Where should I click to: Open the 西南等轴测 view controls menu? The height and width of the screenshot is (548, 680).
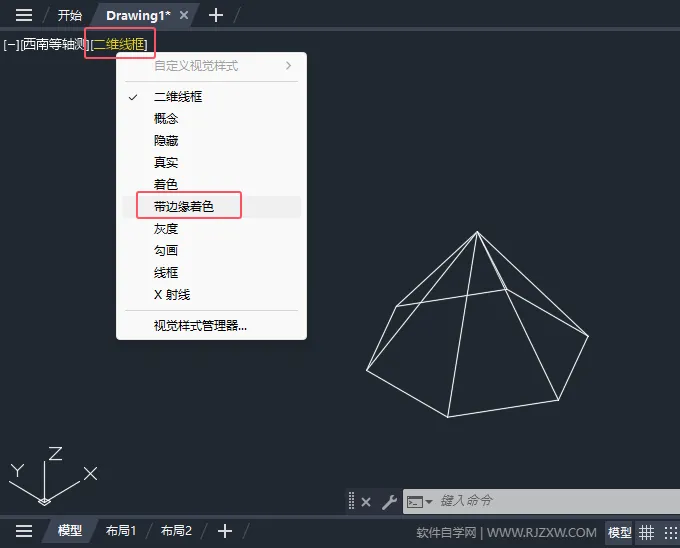click(54, 44)
